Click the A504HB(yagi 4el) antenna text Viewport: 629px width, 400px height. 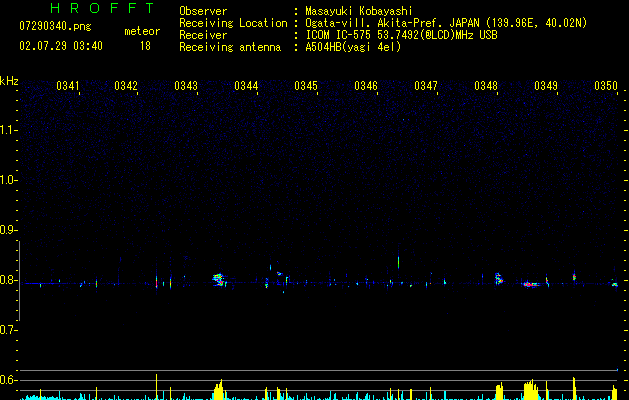click(353, 47)
